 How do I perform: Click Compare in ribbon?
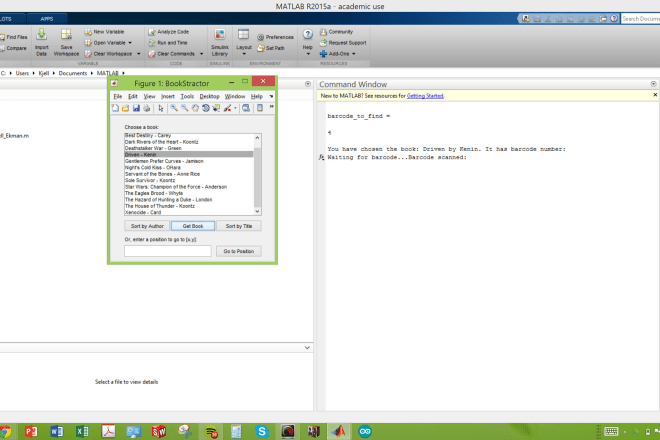(13, 48)
